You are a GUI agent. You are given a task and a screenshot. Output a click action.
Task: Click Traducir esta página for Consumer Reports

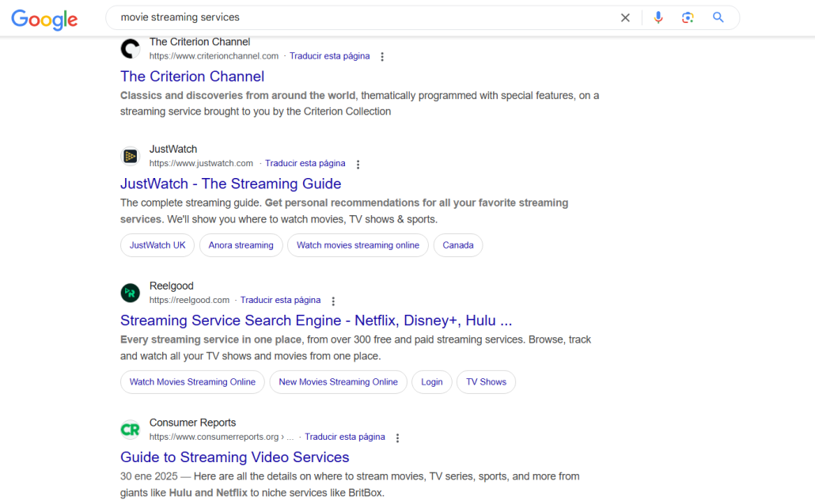point(345,437)
